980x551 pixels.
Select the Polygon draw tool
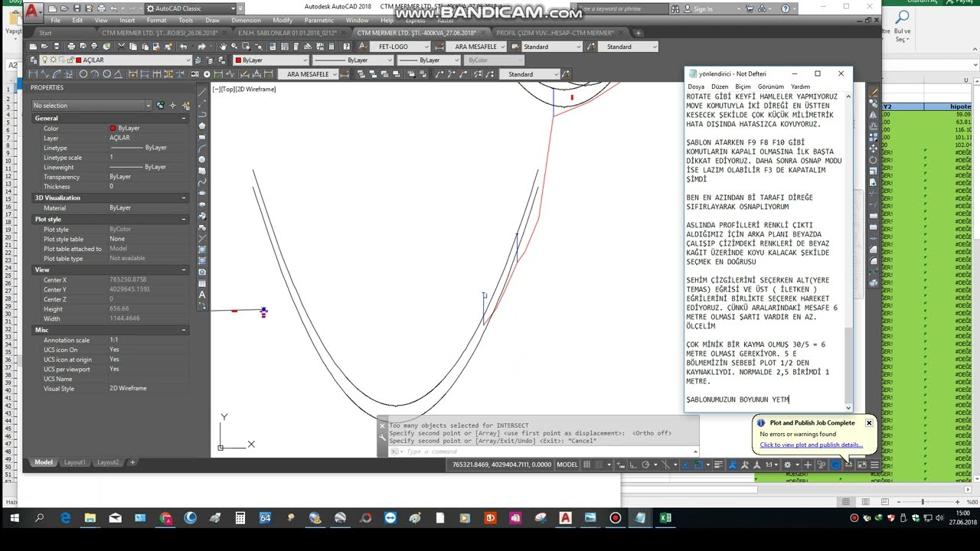201,125
